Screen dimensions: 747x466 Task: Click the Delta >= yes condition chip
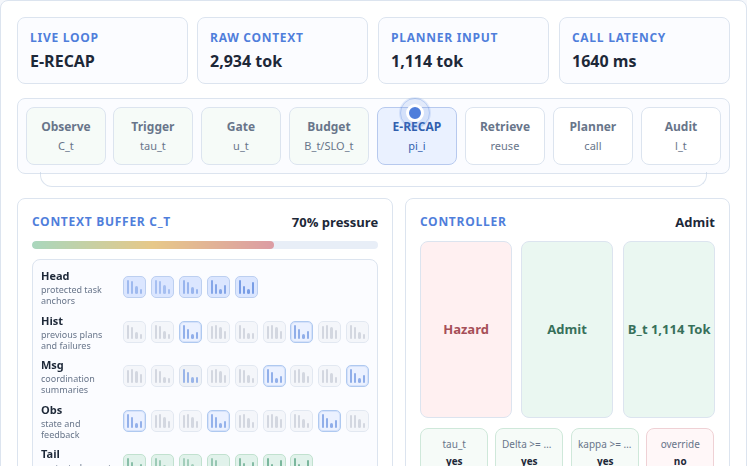point(529,448)
